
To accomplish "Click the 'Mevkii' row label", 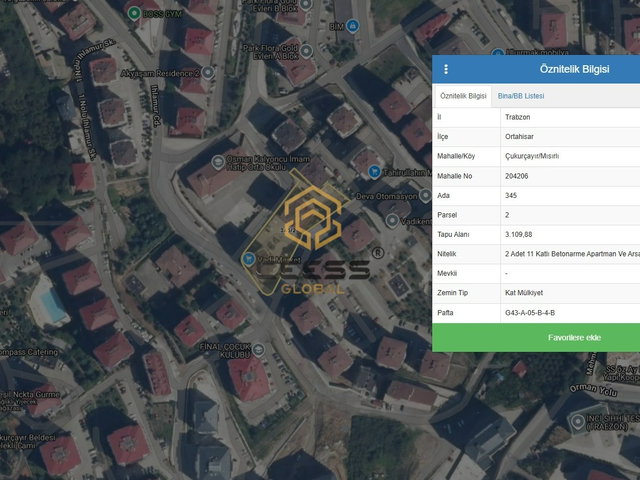I will 447,273.
